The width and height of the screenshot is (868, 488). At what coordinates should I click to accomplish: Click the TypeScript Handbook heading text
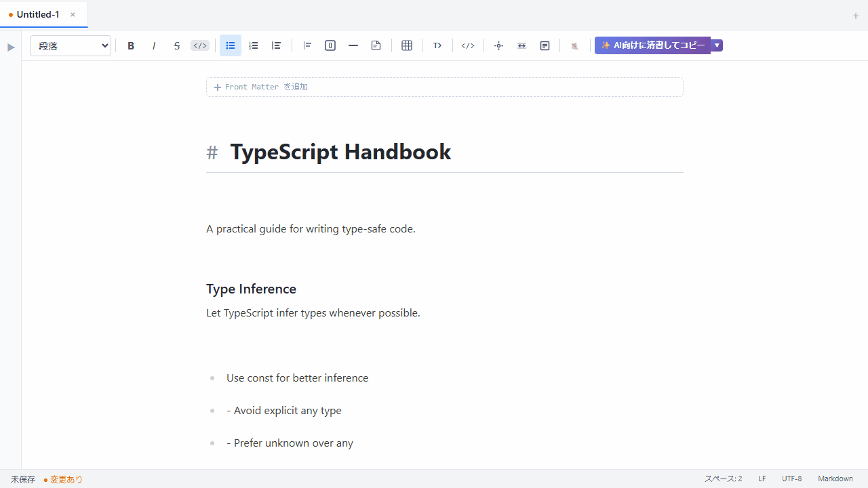[340, 152]
